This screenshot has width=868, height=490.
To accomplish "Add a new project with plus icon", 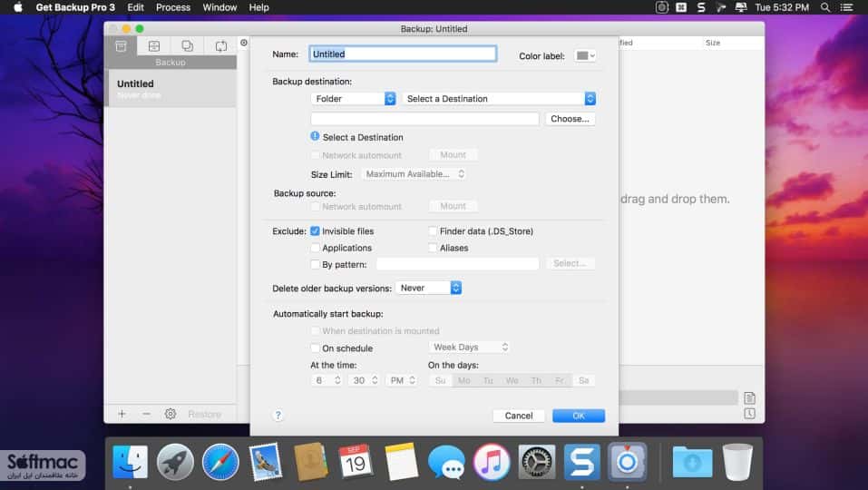I will tap(122, 414).
